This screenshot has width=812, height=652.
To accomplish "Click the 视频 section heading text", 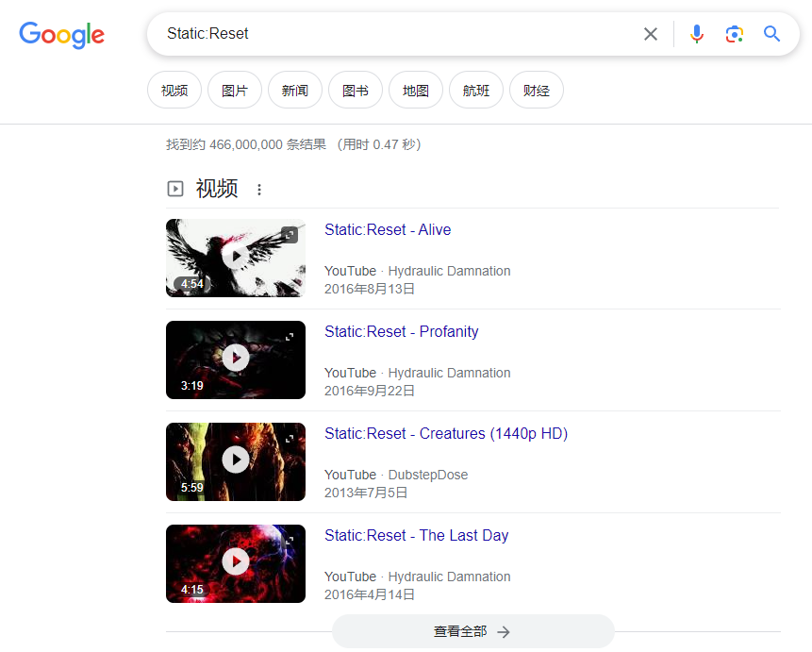I will 217,189.
